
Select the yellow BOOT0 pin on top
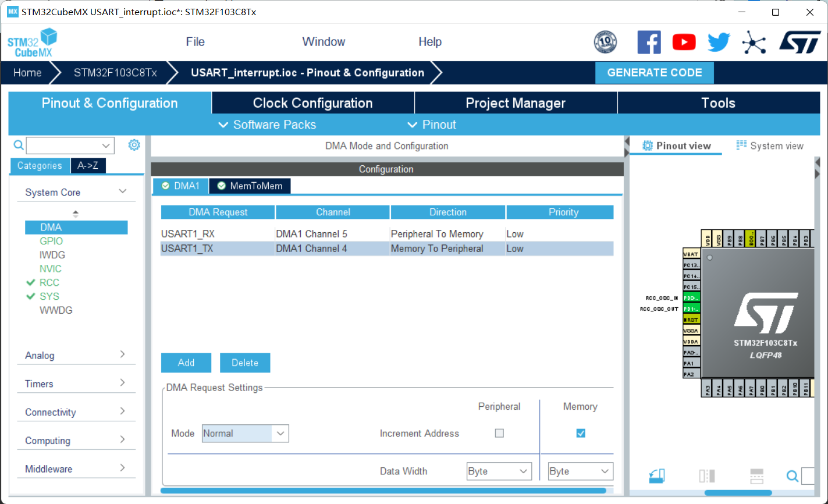[751, 238]
